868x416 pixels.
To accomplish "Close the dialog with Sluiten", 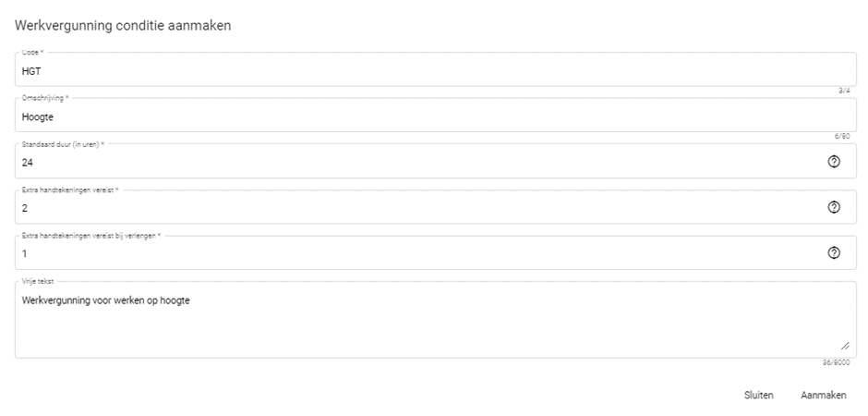I will pyautogui.click(x=758, y=395).
